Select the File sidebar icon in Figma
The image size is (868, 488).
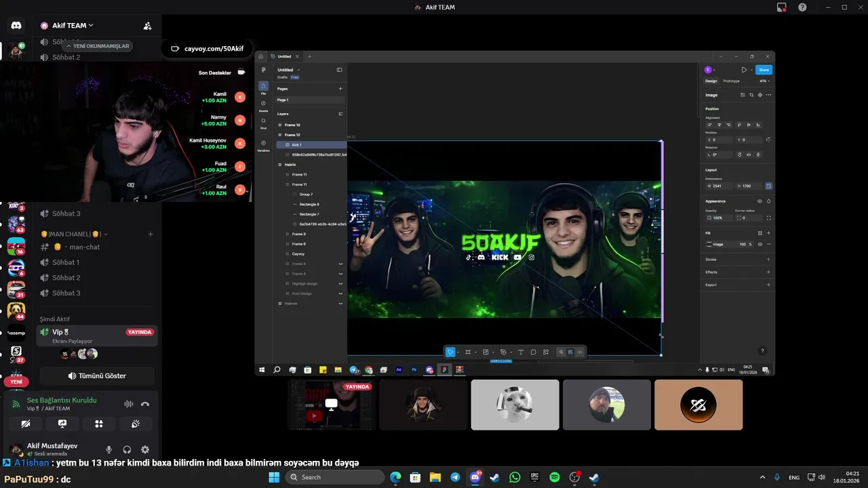click(x=263, y=87)
